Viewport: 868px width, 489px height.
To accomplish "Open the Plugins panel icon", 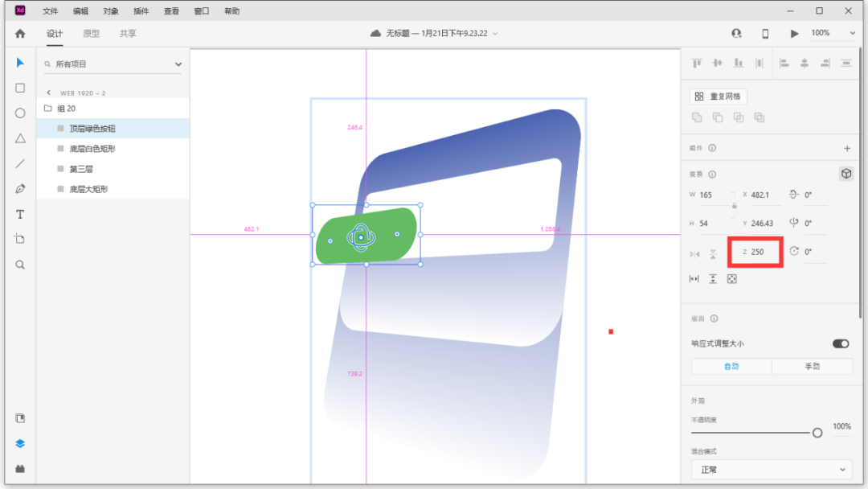I will (20, 469).
